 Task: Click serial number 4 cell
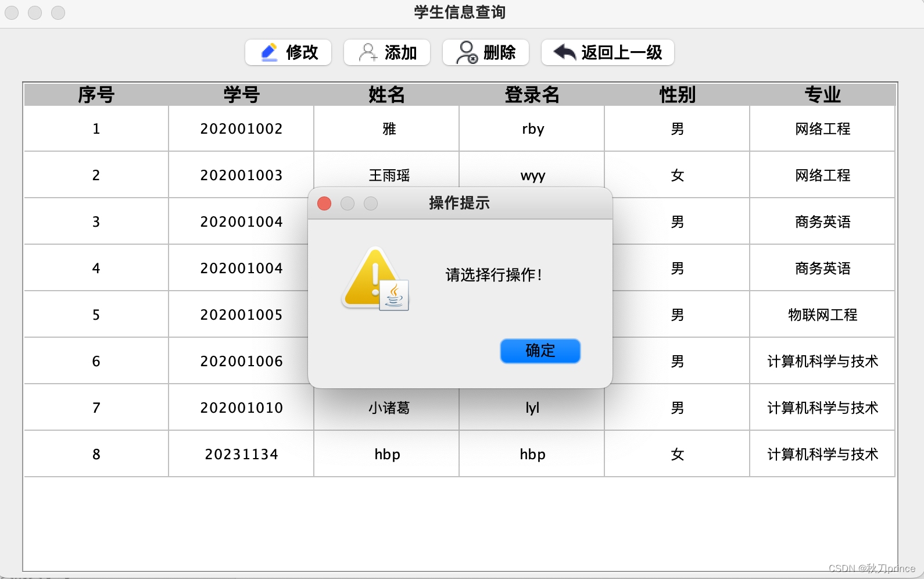[x=96, y=268]
